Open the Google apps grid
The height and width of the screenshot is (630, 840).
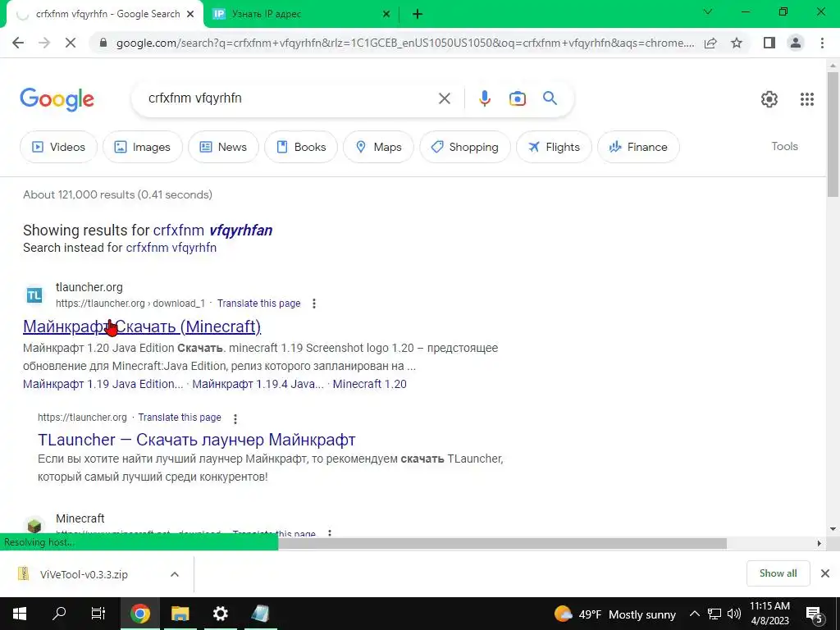pyautogui.click(x=807, y=99)
